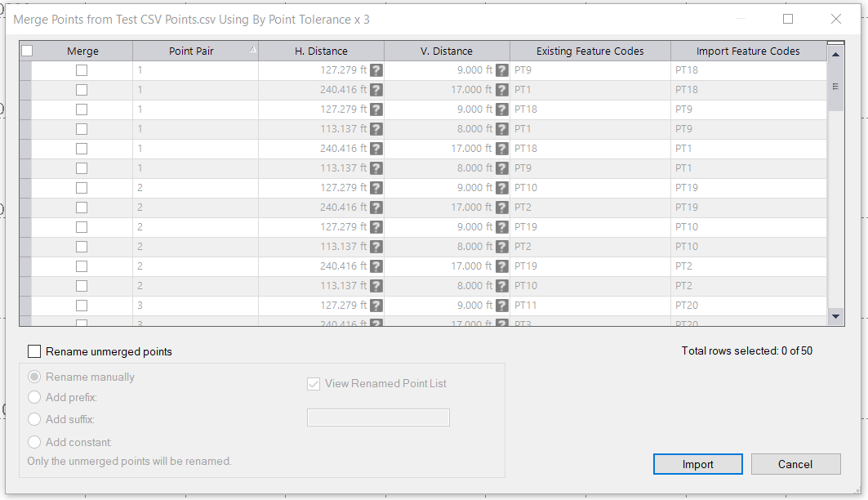
Task: Click the H. Distance question mark icon in the existing PT10, import PT19 row
Action: [376, 188]
